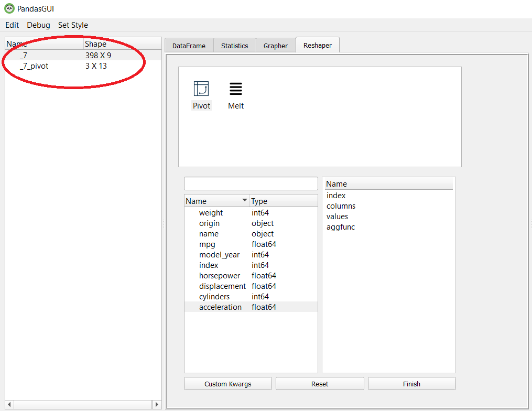This screenshot has width=532, height=411.
Task: Click the PandasGUI panda logo icon
Action: tap(9, 8)
